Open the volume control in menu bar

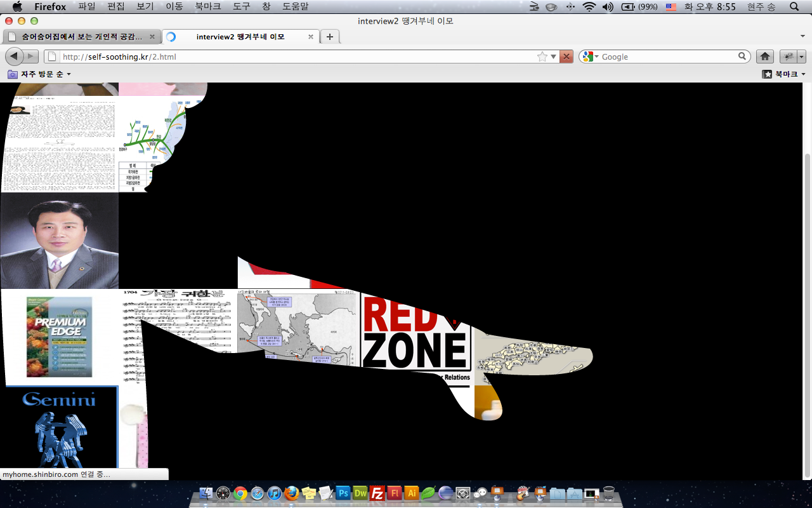608,6
